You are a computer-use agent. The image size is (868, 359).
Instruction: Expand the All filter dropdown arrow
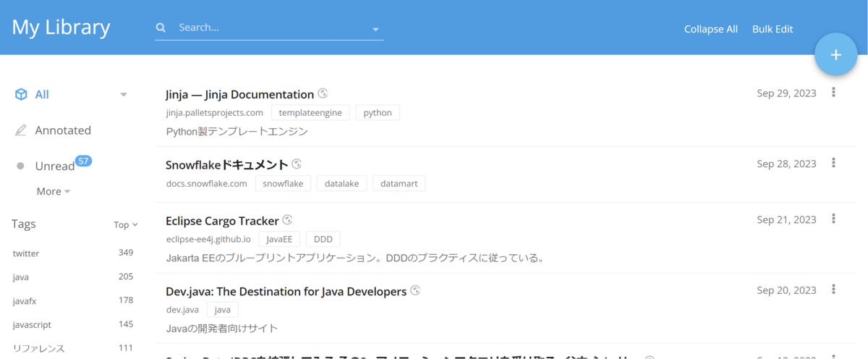click(x=124, y=95)
